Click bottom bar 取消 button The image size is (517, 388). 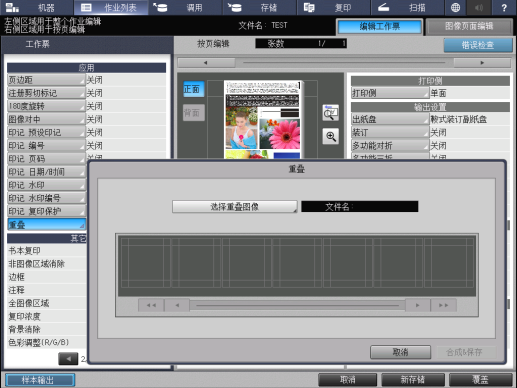348,380
